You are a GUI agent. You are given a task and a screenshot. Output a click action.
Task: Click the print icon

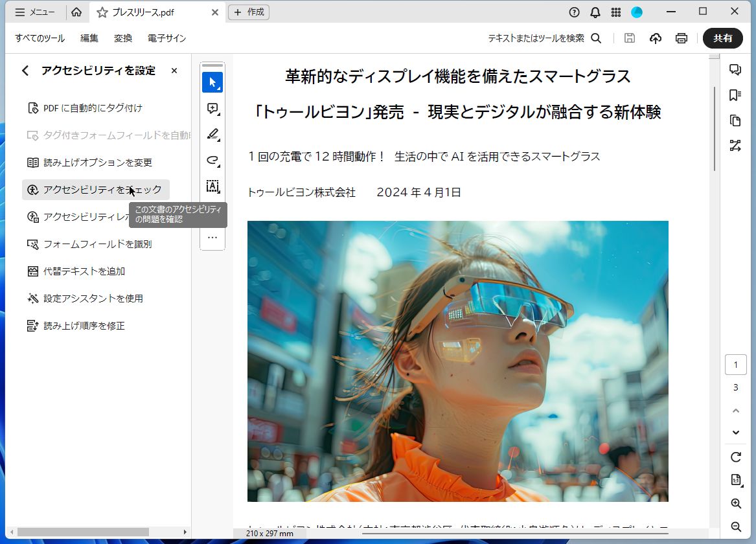click(681, 38)
